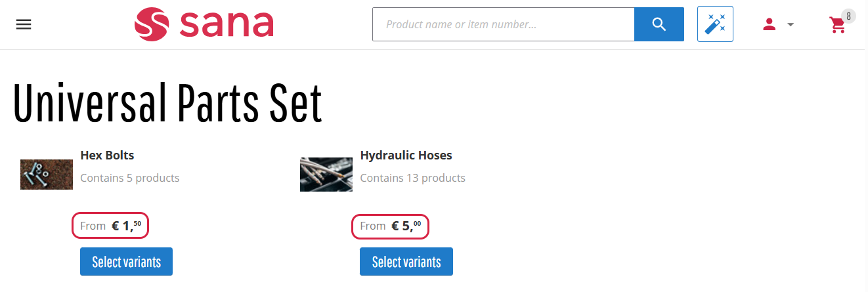Click the magnifying glass search button

[659, 24]
